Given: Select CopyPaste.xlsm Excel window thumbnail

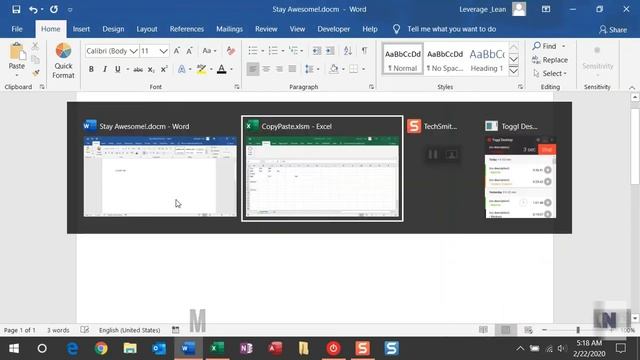Looking at the screenshot, I should point(322,169).
